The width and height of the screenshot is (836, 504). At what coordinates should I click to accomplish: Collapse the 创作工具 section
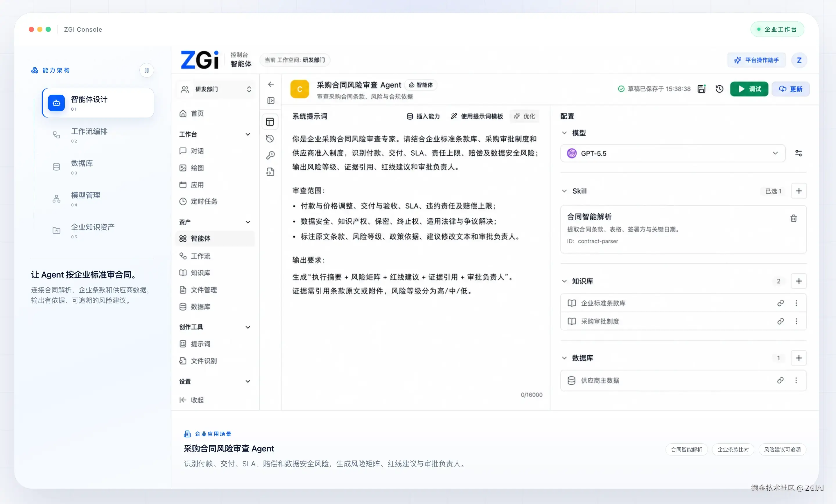pyautogui.click(x=248, y=327)
